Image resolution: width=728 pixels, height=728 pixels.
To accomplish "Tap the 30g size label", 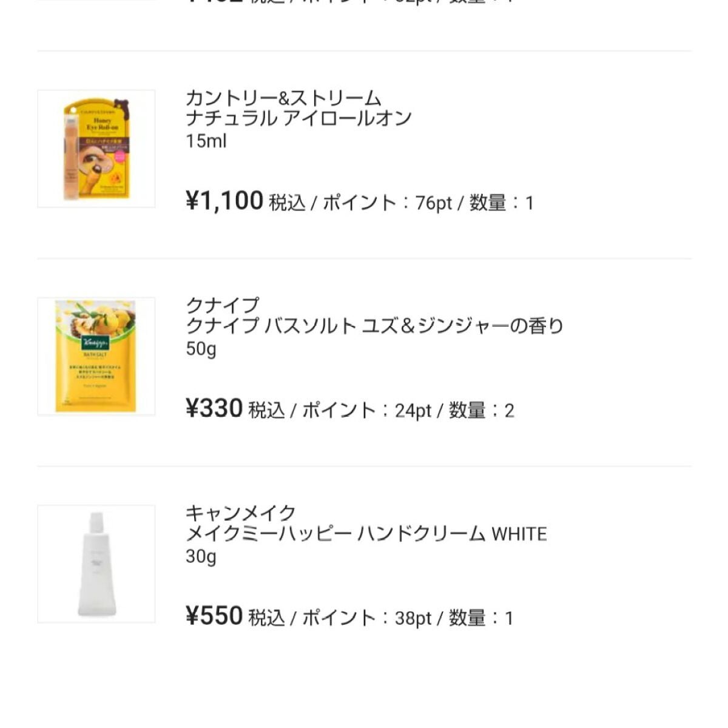I will point(201,556).
